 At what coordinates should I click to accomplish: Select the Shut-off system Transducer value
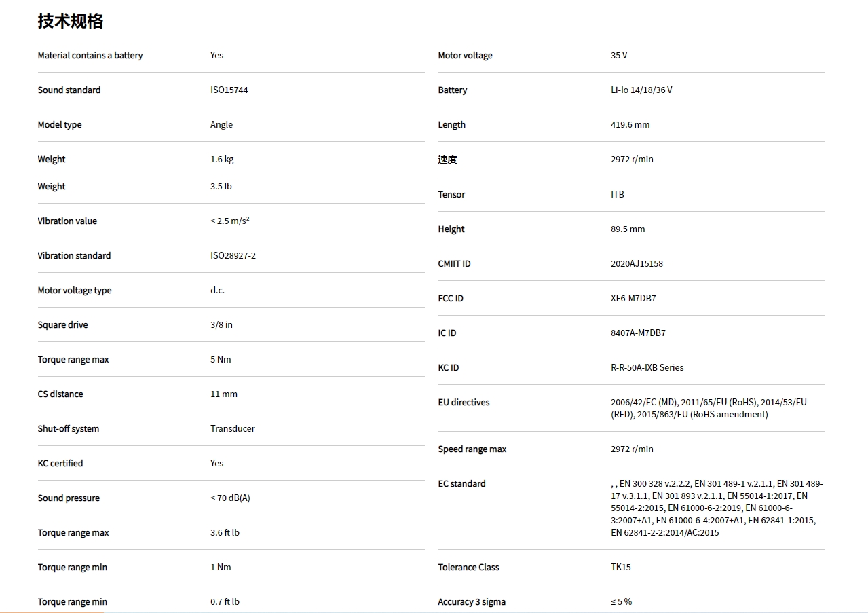(233, 428)
